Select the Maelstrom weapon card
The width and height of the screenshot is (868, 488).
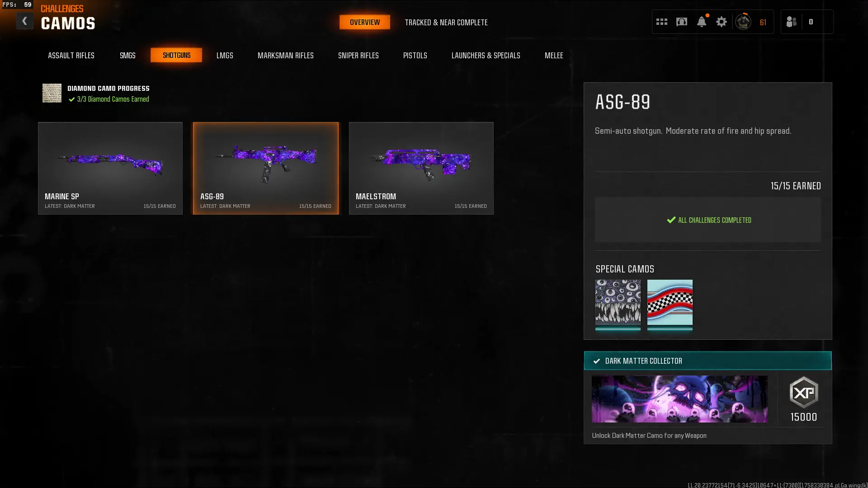coord(421,168)
